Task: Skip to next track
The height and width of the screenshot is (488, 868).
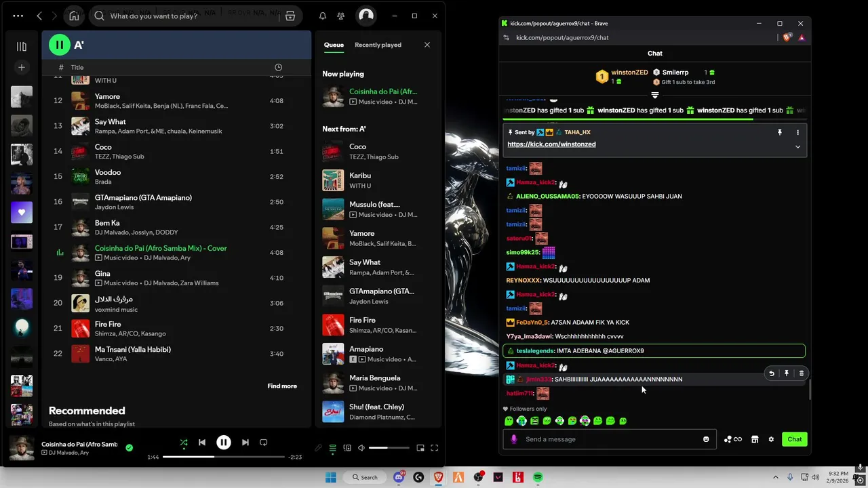Action: click(245, 443)
